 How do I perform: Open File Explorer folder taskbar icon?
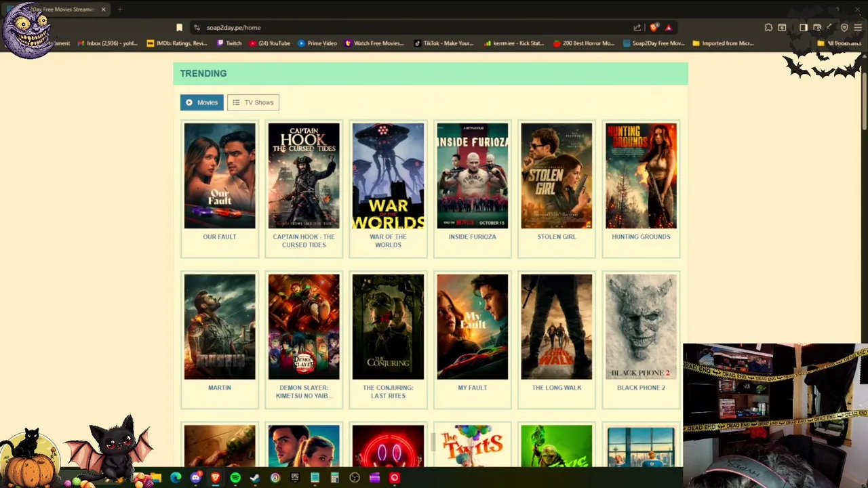pyautogui.click(x=156, y=478)
